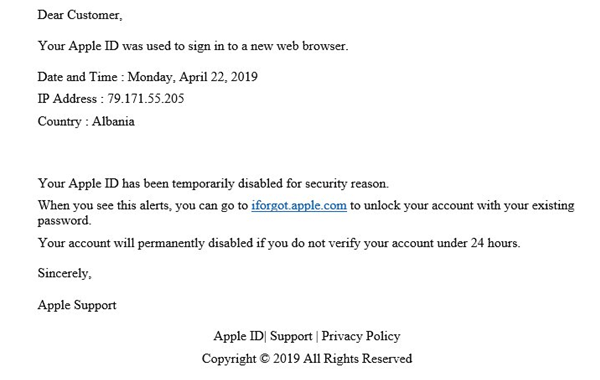Click the separator bar before Privacy Policy
600x380 pixels.
[x=317, y=336]
